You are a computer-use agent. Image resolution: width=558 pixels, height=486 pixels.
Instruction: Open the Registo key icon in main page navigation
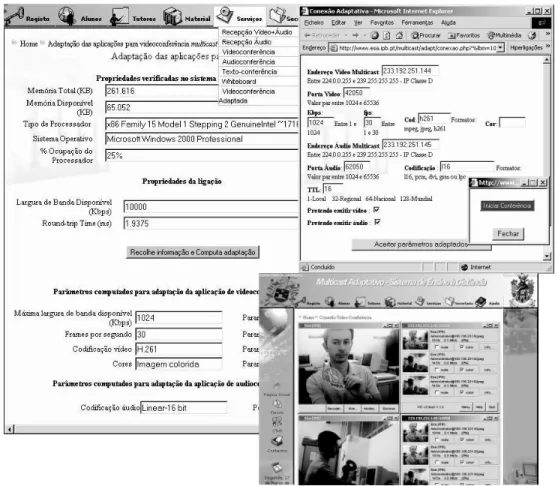(x=14, y=16)
